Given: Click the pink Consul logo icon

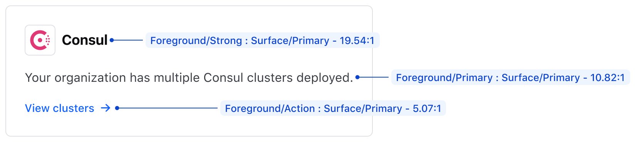Looking at the screenshot, I should point(40,40).
